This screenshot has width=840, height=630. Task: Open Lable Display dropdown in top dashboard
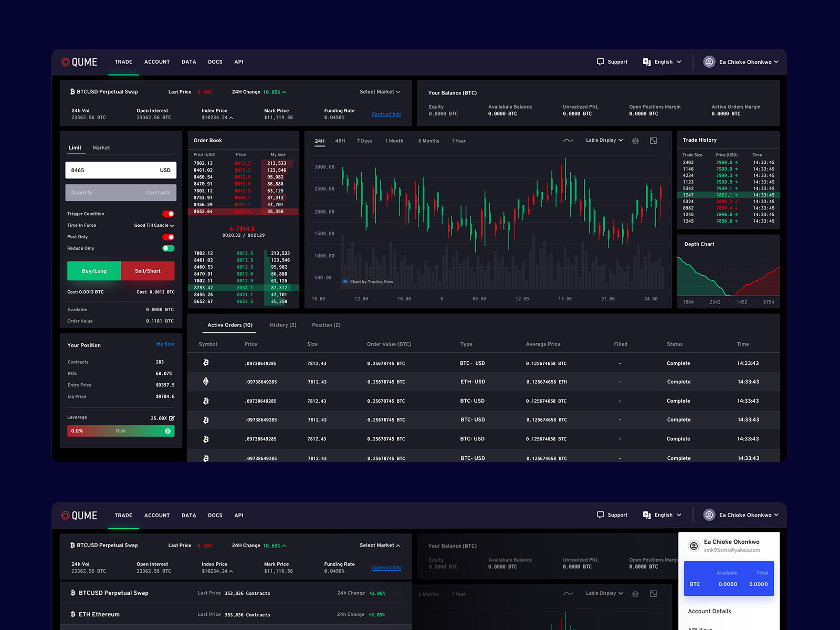pyautogui.click(x=604, y=141)
